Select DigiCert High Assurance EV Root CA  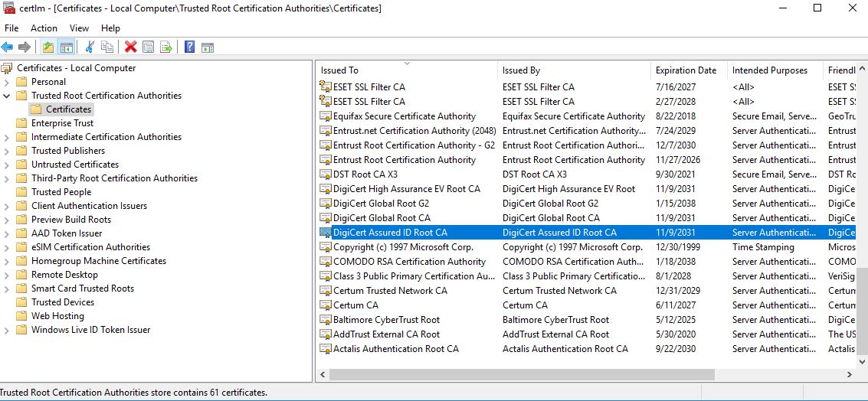406,189
